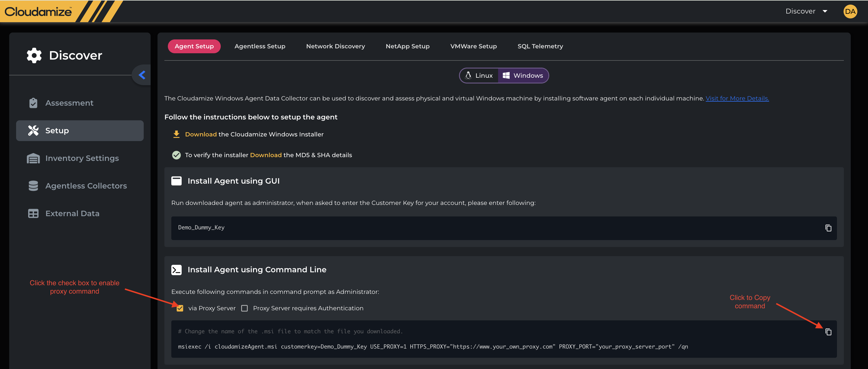Click the Assessment clipboard icon

(33, 103)
